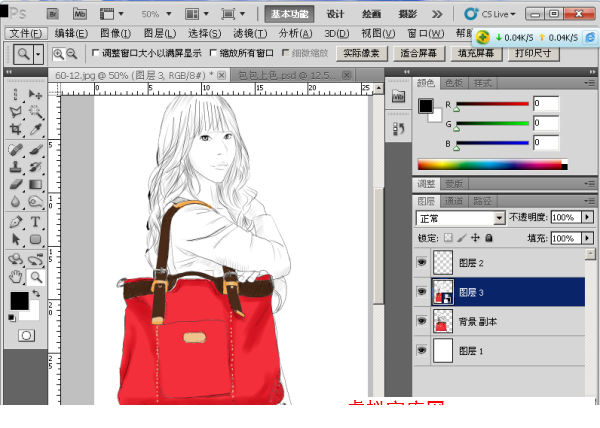Toggle lock transparent pixels
This screenshot has width=600, height=428.
448,238
